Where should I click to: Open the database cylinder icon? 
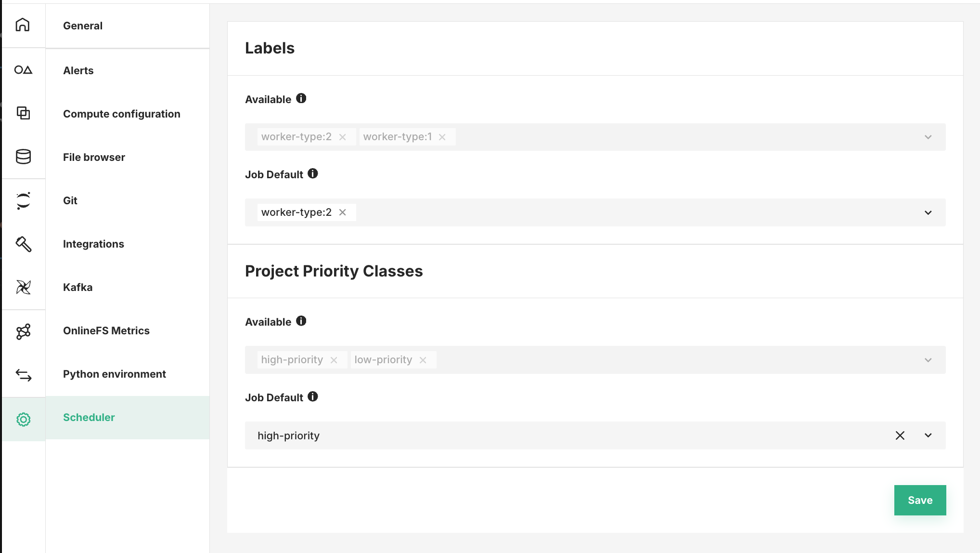coord(23,157)
